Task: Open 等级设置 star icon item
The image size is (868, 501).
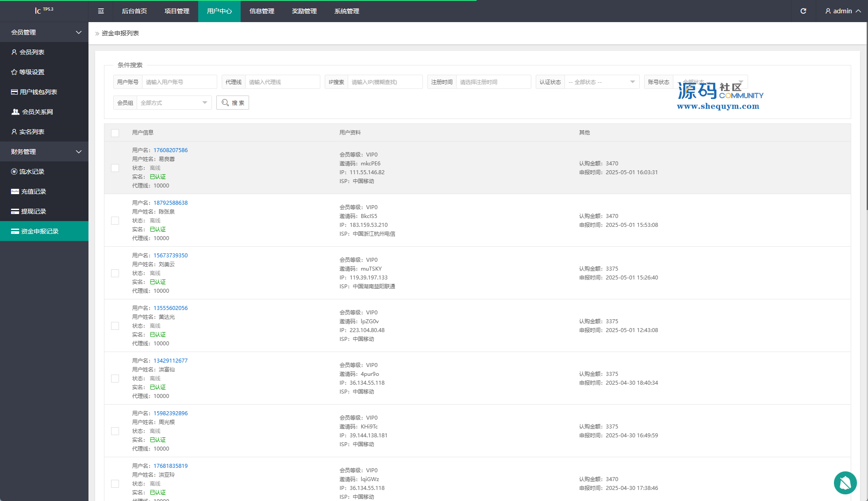Action: point(14,72)
